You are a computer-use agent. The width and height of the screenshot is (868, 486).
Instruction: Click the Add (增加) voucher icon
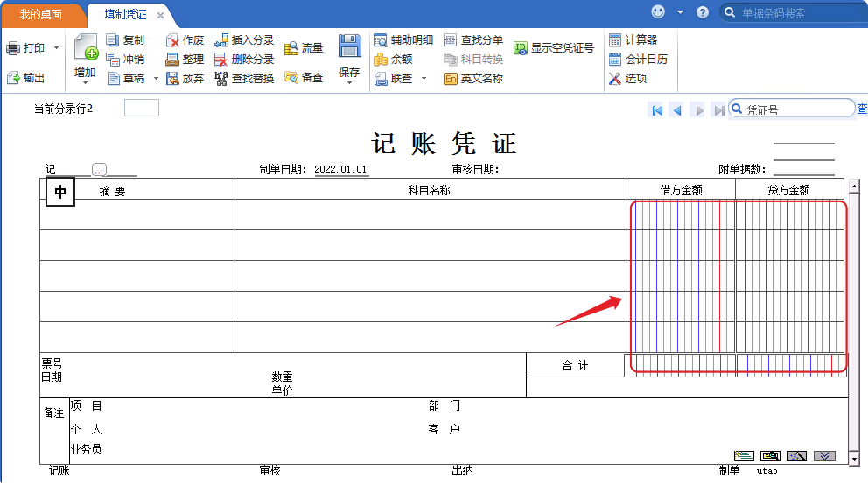(86, 47)
